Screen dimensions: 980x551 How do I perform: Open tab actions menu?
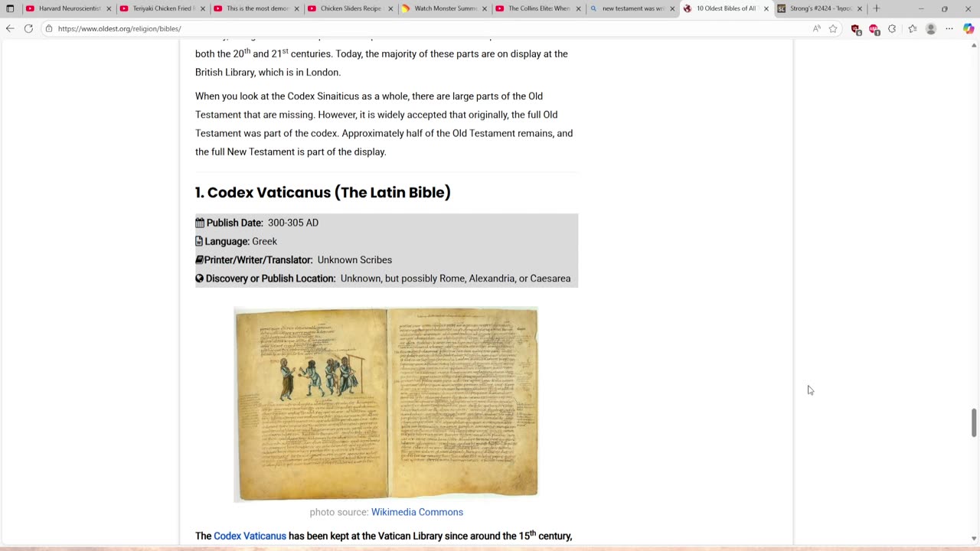point(10,8)
